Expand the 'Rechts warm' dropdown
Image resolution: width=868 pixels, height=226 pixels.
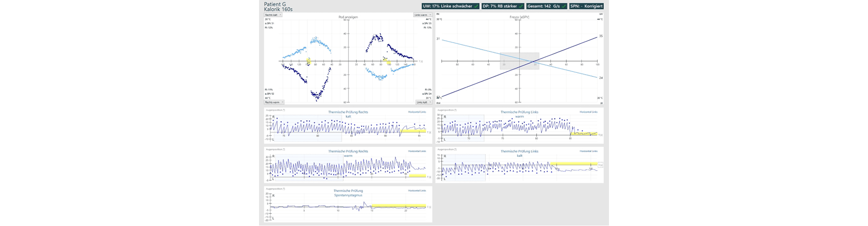pos(274,102)
